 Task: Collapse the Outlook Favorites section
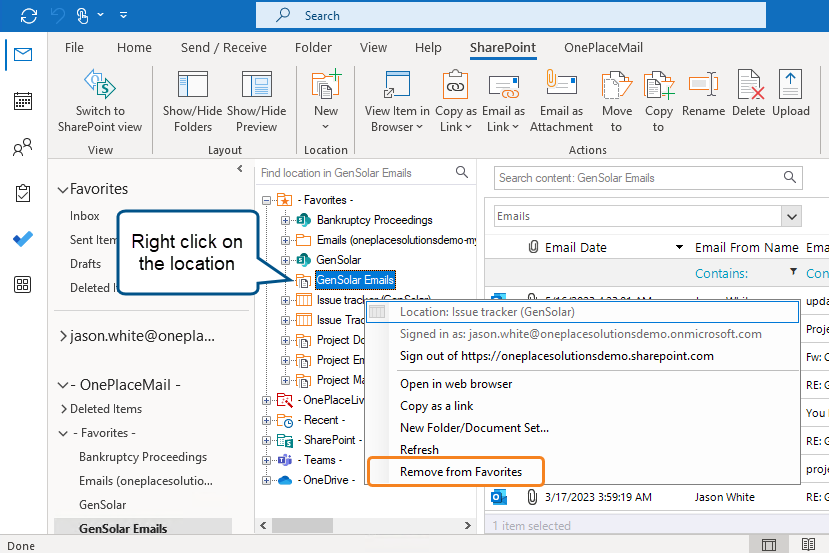[x=62, y=190]
